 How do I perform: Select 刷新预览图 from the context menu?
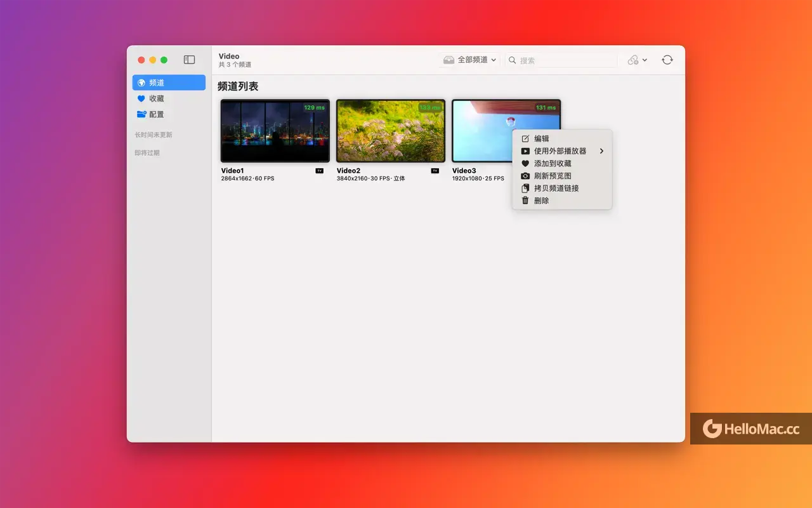click(x=562, y=176)
